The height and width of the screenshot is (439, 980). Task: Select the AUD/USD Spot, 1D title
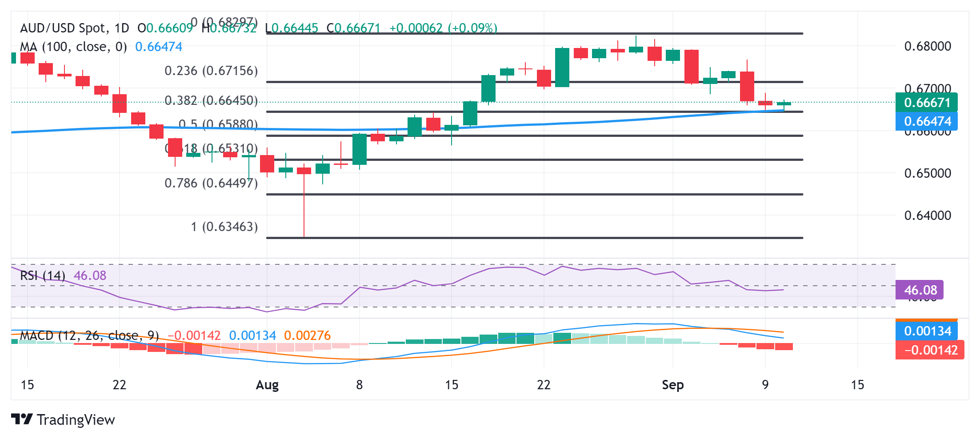[x=75, y=28]
